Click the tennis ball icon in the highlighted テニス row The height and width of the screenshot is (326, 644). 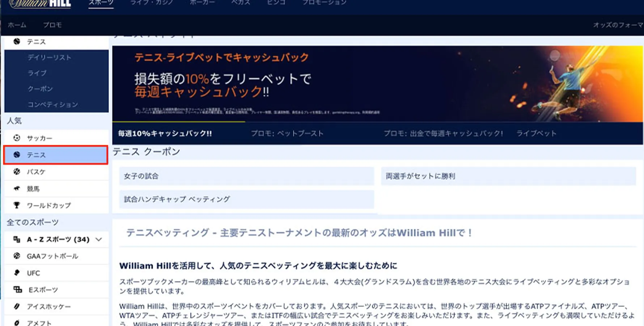pyautogui.click(x=17, y=155)
